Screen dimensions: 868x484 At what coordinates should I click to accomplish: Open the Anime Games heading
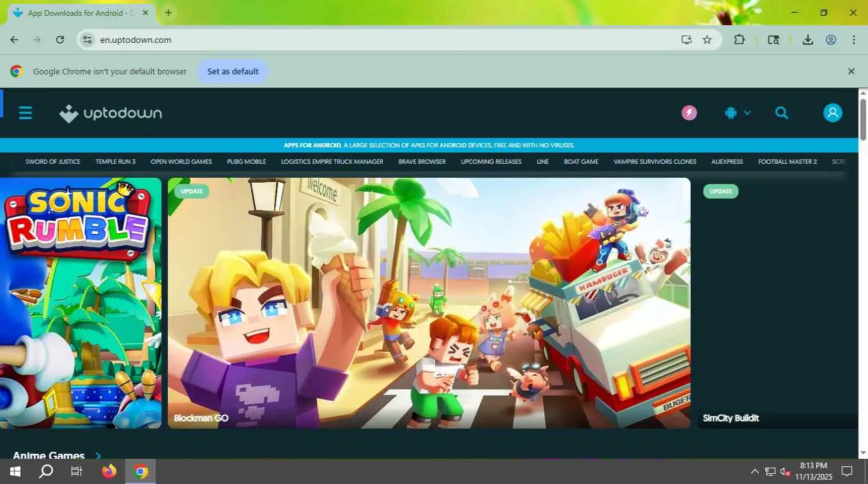(x=49, y=455)
